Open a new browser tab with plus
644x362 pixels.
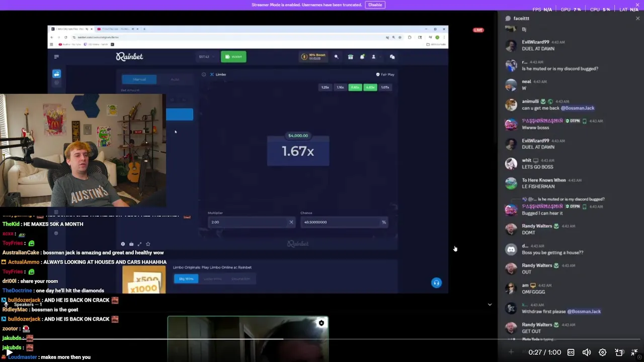(x=144, y=29)
